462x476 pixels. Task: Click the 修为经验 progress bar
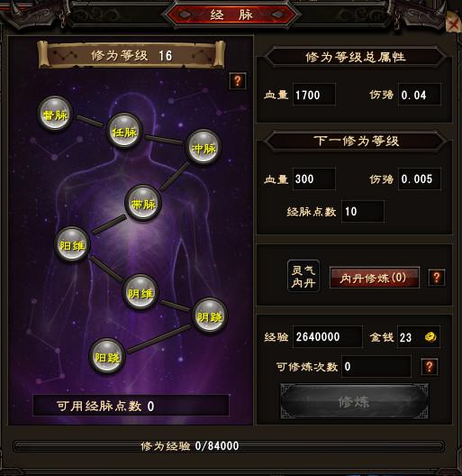[229, 446]
